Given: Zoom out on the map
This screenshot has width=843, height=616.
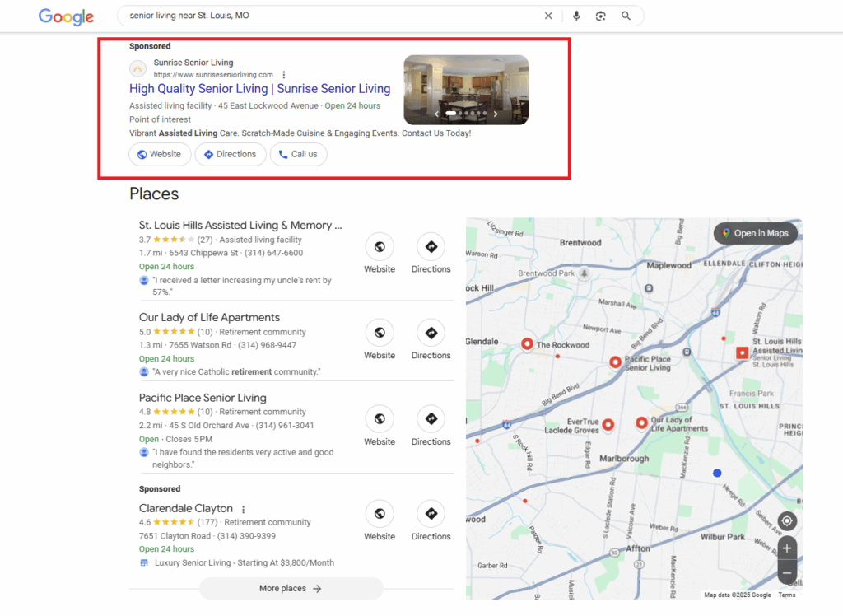Looking at the screenshot, I should (787, 572).
